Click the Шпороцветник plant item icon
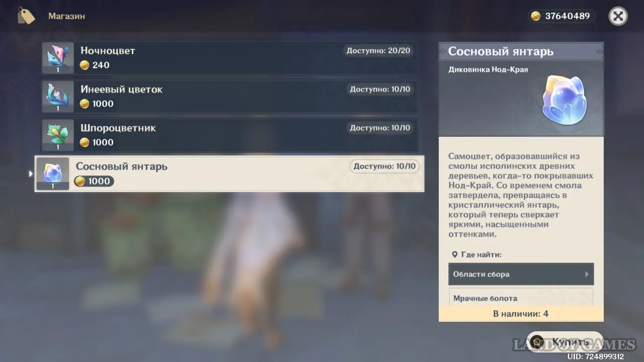The width and height of the screenshot is (644, 362). click(x=58, y=135)
